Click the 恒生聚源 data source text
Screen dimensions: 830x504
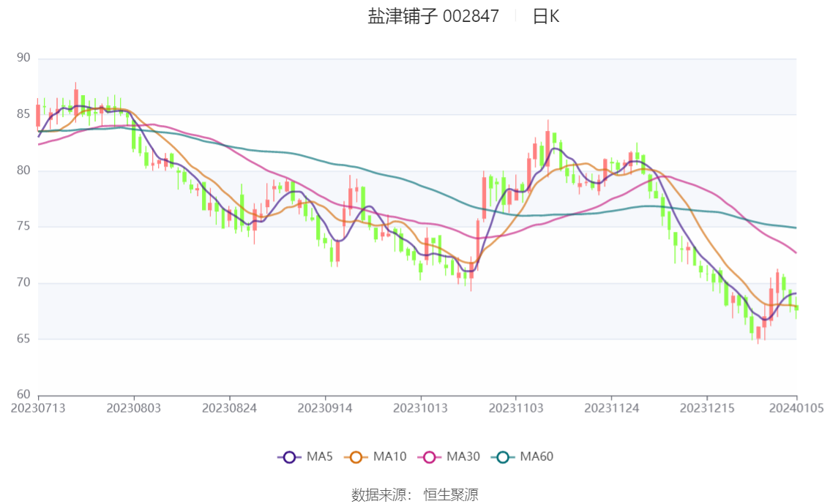[x=451, y=494]
